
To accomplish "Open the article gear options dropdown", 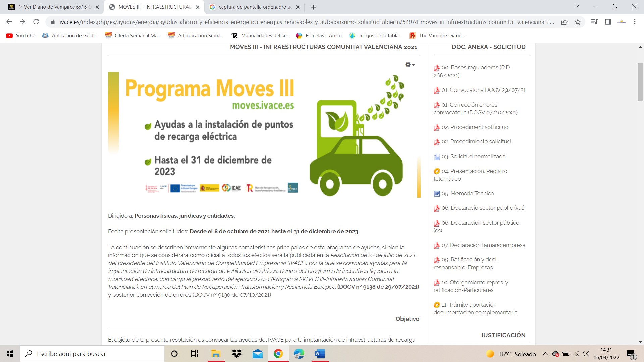I will point(410,65).
